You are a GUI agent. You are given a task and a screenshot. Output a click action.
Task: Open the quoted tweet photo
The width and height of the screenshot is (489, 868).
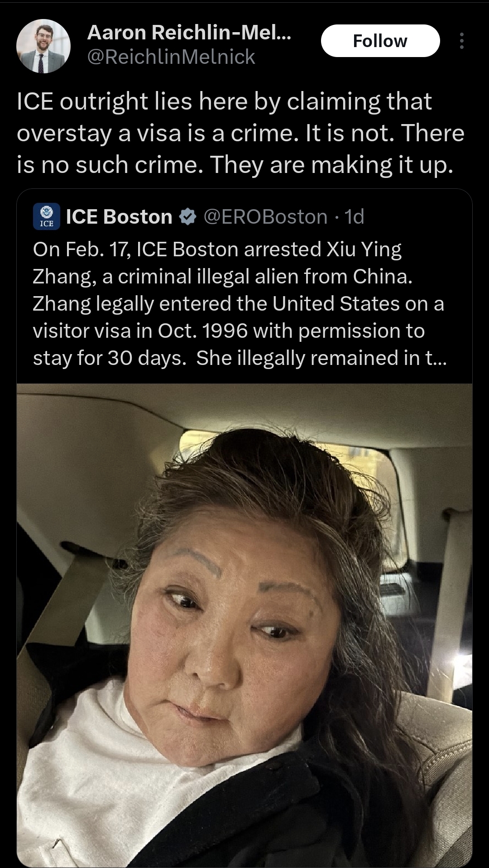pyautogui.click(x=244, y=625)
